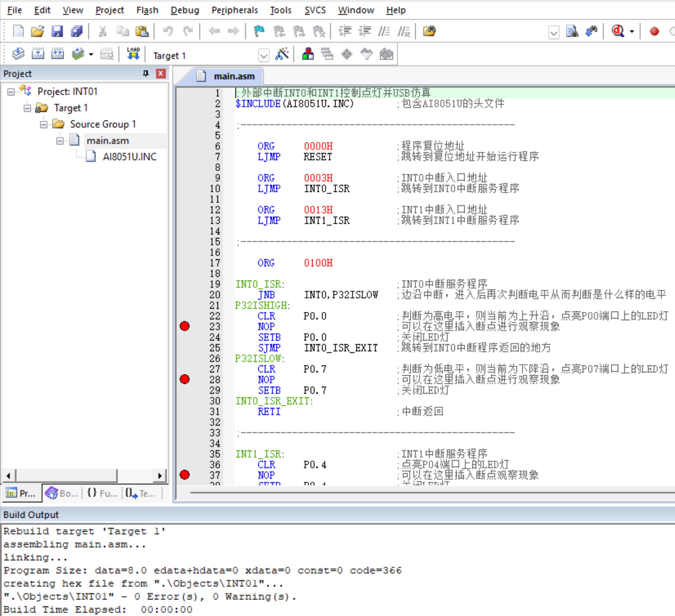The width and height of the screenshot is (675, 616).
Task: Save the current file
Action: pyautogui.click(x=57, y=31)
